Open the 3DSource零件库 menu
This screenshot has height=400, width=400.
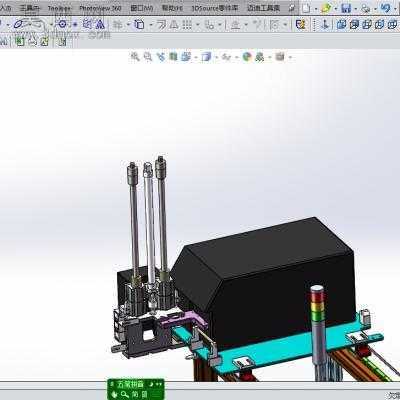215,8
